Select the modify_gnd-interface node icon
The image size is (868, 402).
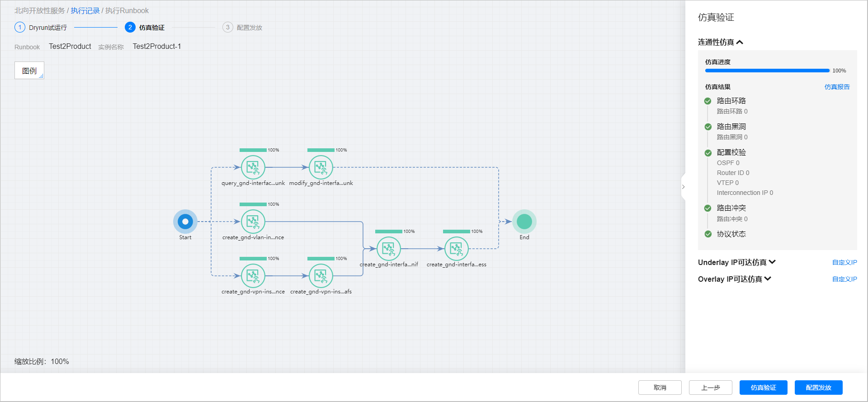coord(321,167)
